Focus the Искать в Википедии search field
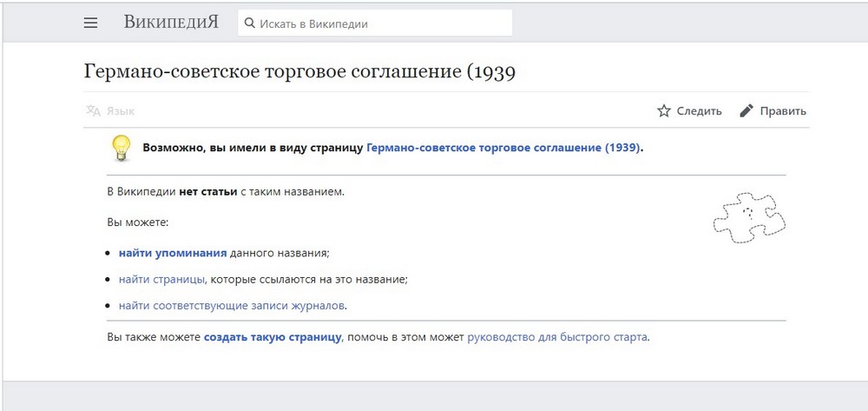 click(x=375, y=23)
